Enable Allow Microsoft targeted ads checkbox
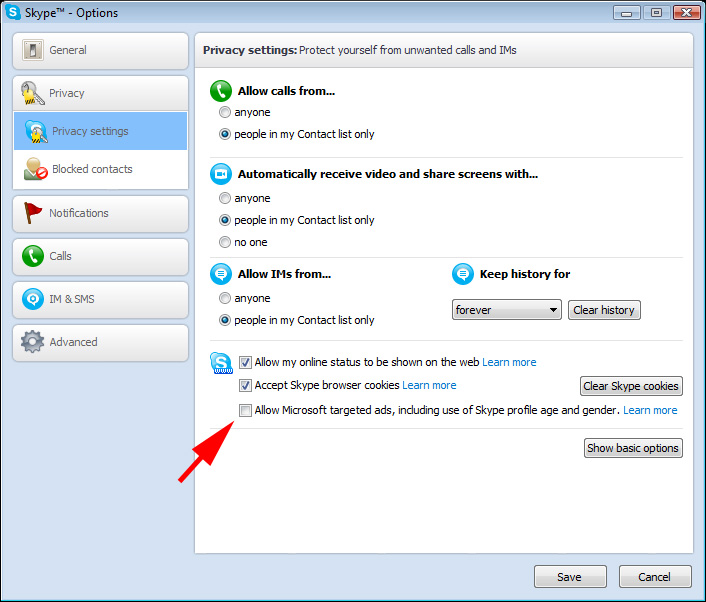 (x=245, y=410)
